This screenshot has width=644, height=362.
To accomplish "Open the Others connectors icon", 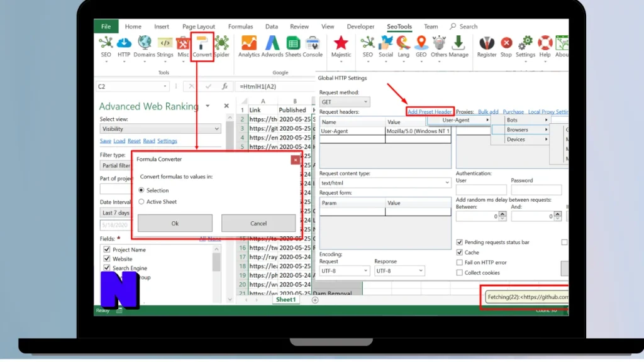I will tap(438, 47).
